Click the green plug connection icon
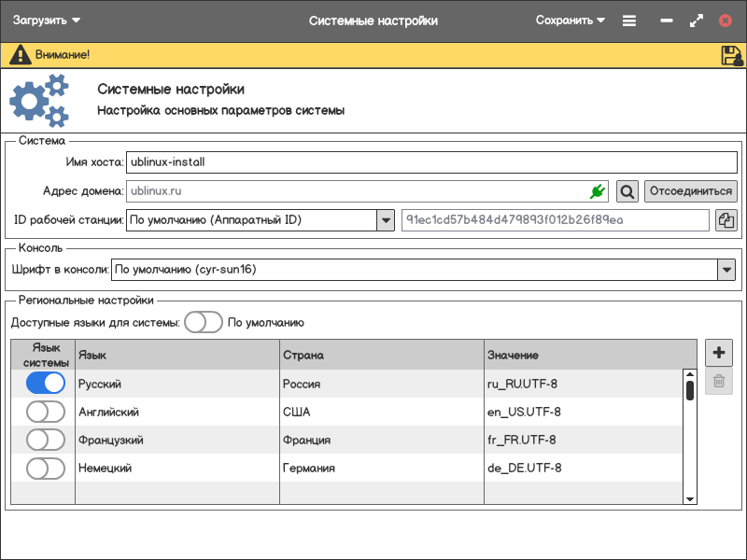 (598, 191)
